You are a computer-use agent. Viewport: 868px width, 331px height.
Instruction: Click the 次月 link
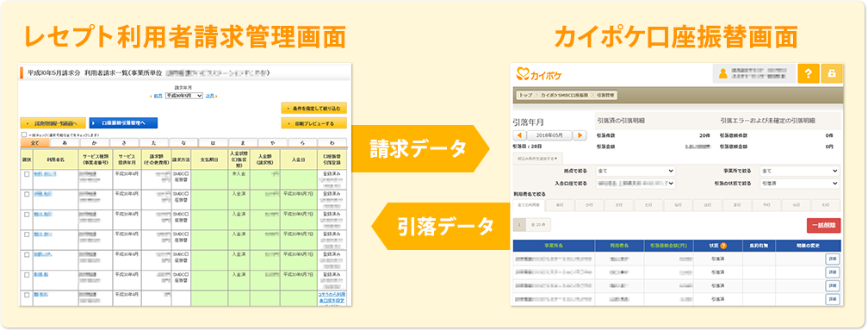click(x=210, y=96)
